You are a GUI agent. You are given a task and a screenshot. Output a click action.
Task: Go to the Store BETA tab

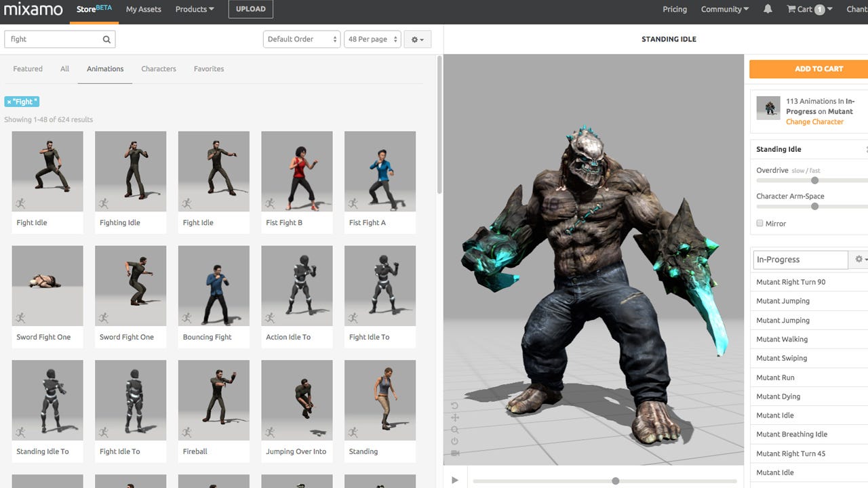click(x=94, y=9)
